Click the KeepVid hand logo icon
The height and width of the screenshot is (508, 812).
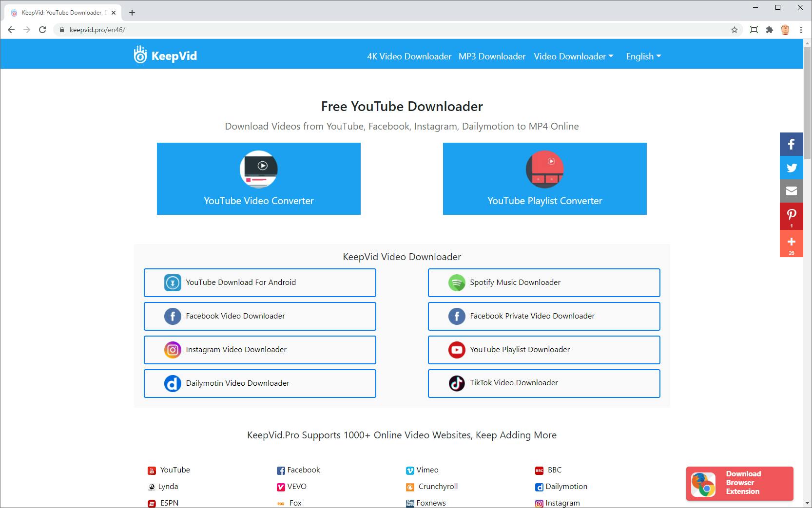140,55
